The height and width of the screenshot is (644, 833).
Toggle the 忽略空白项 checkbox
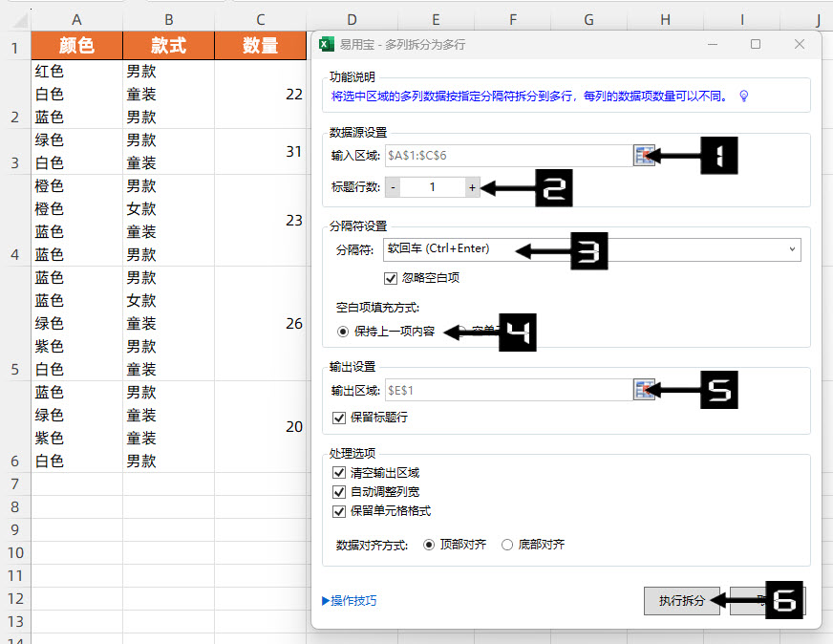(391, 278)
